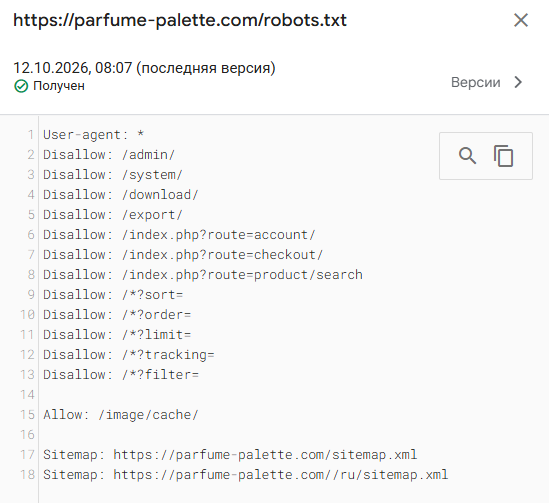Image resolution: width=549 pixels, height=503 pixels.
Task: Copy robots.txt content to clipboard
Action: (x=503, y=156)
